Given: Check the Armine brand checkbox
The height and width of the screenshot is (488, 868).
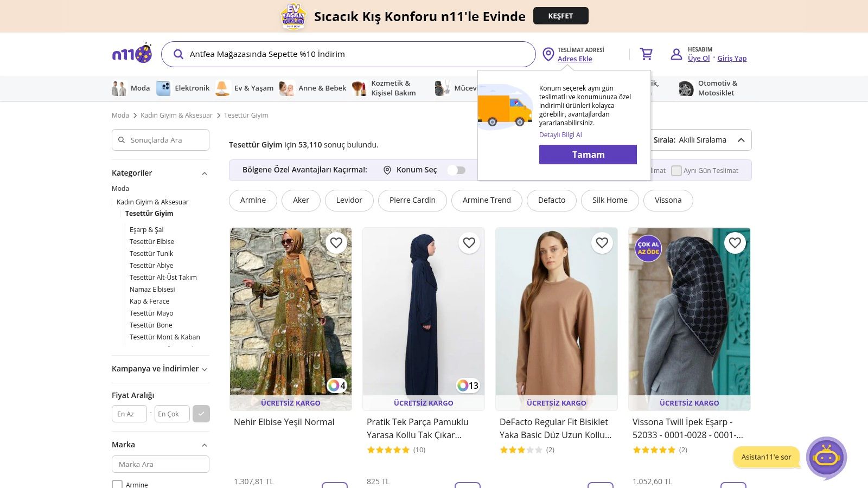Looking at the screenshot, I should pos(117,485).
